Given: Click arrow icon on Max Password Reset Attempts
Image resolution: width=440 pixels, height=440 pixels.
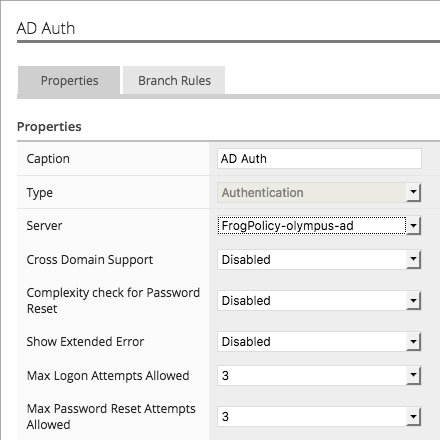Looking at the screenshot, I should [414, 417].
